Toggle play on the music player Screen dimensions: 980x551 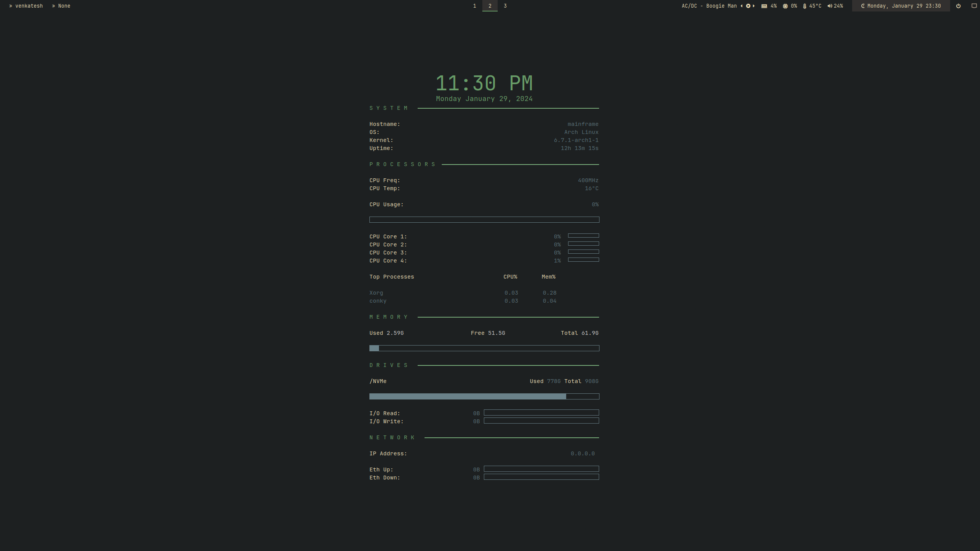[748, 6]
